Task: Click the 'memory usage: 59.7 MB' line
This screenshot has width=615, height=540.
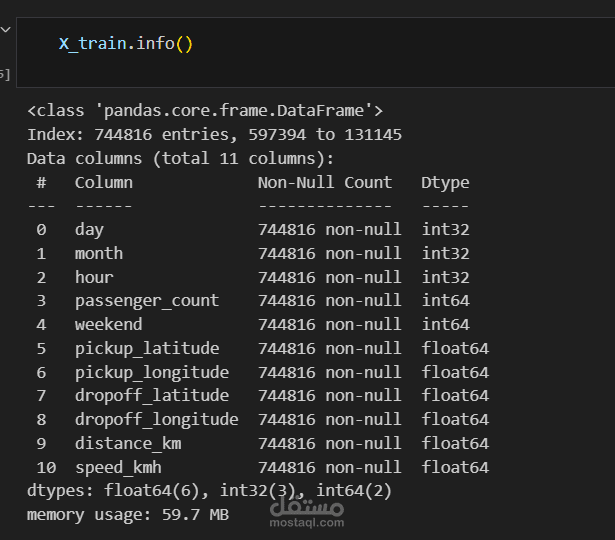Action: click(128, 515)
